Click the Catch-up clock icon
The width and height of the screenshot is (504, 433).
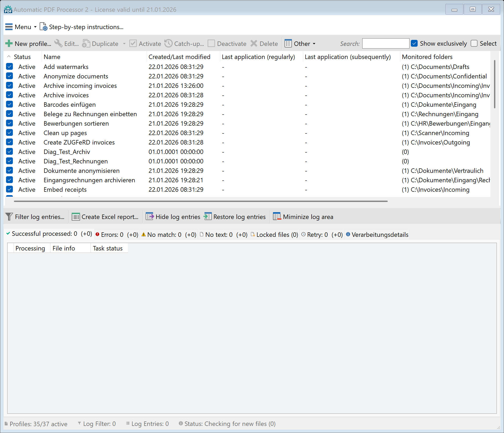(x=168, y=44)
